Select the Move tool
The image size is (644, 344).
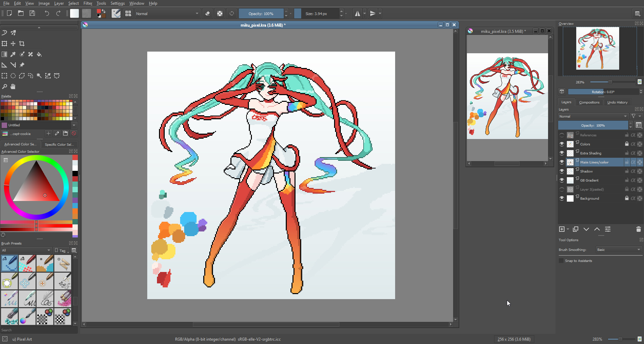(13, 44)
